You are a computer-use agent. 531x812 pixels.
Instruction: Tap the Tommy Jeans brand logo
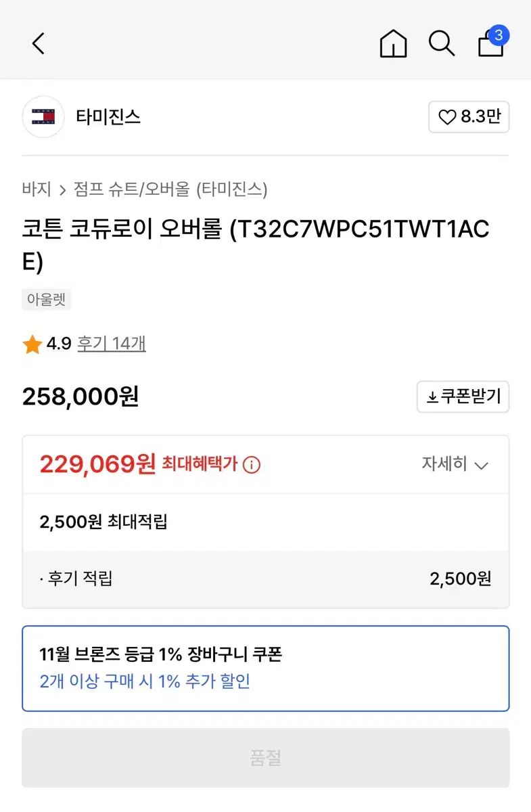click(x=43, y=117)
